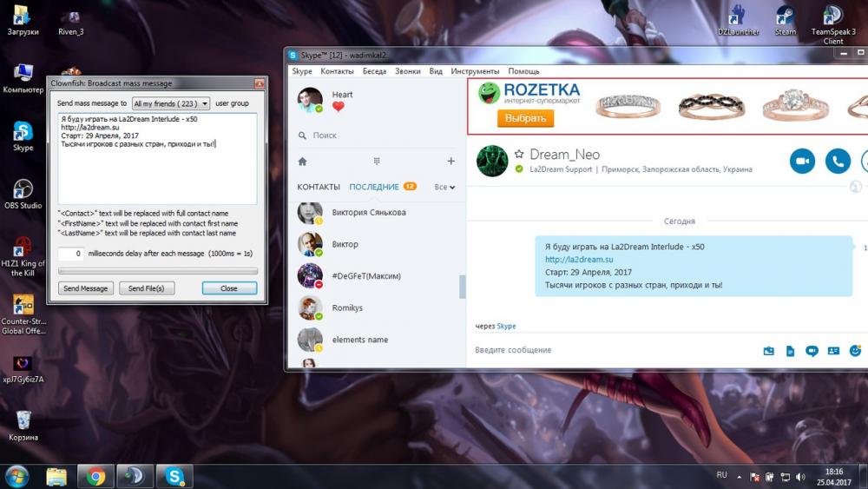Open the Инструменты menu in Skype
868x489 pixels.
(x=475, y=71)
